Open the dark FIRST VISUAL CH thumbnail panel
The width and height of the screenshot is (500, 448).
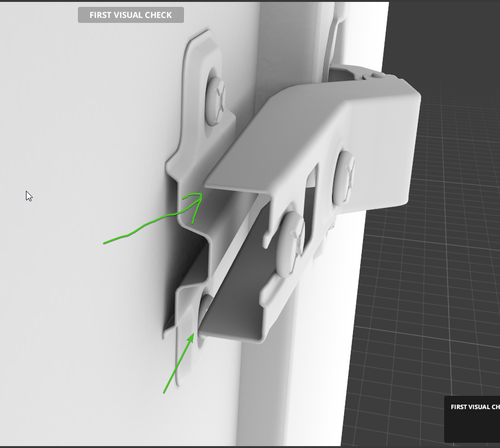click(x=472, y=419)
